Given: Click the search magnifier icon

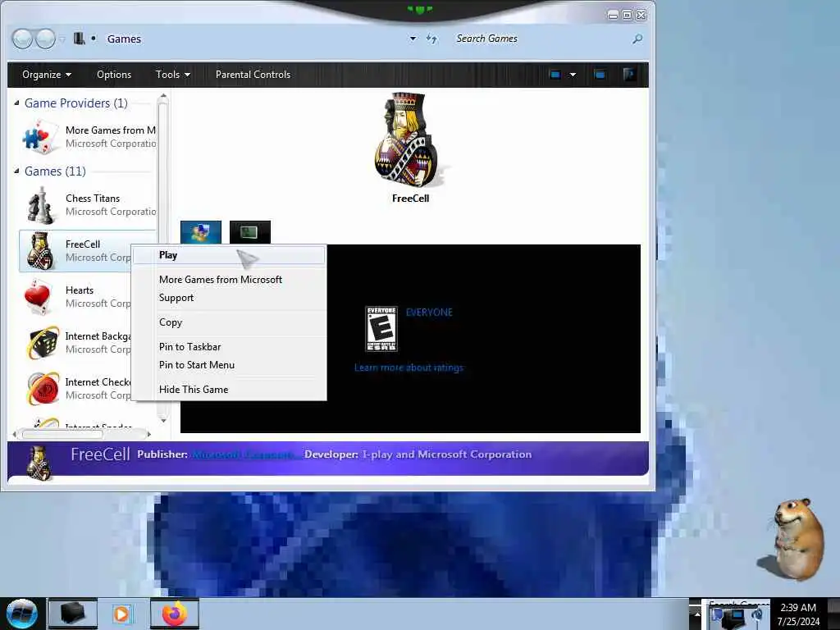Looking at the screenshot, I should (x=637, y=39).
